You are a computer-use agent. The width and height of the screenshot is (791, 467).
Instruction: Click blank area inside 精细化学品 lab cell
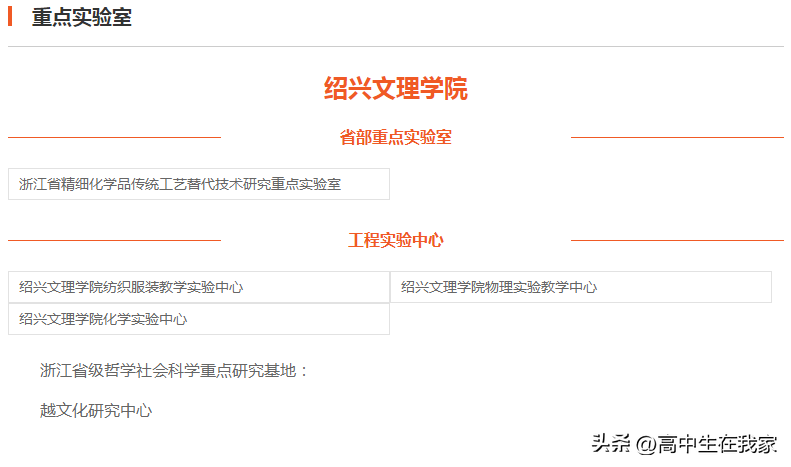[366, 184]
